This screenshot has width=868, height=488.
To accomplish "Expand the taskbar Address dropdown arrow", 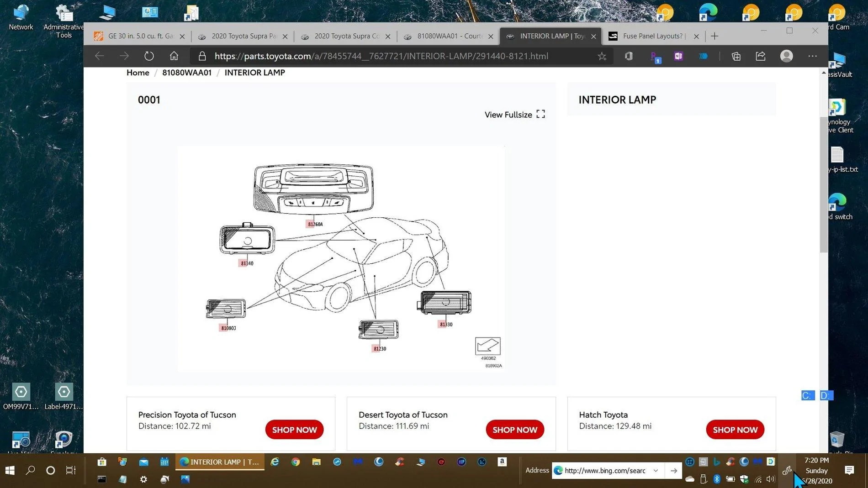I will (x=656, y=471).
